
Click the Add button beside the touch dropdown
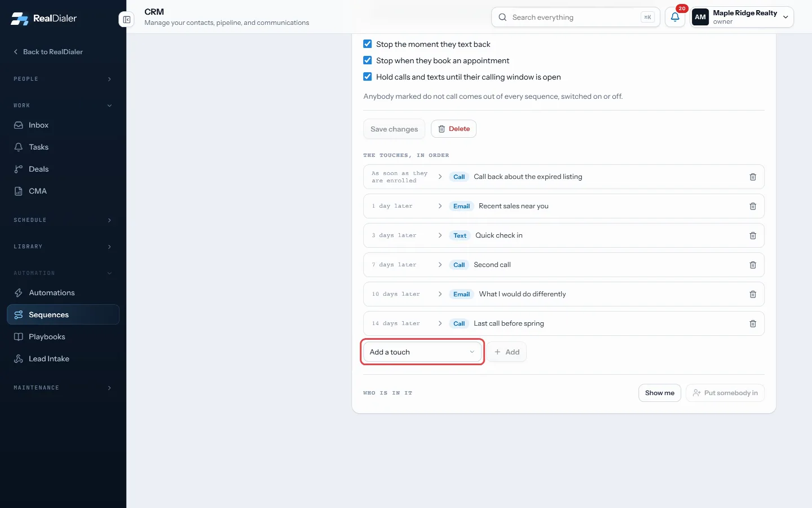click(507, 352)
